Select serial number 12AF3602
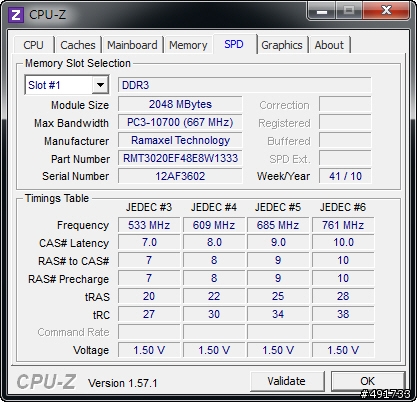 (x=180, y=176)
